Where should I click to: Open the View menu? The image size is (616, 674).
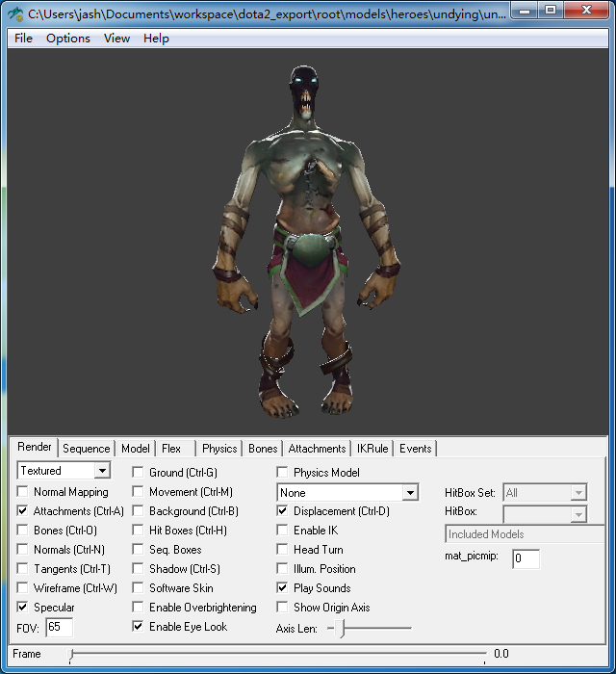[x=117, y=39]
